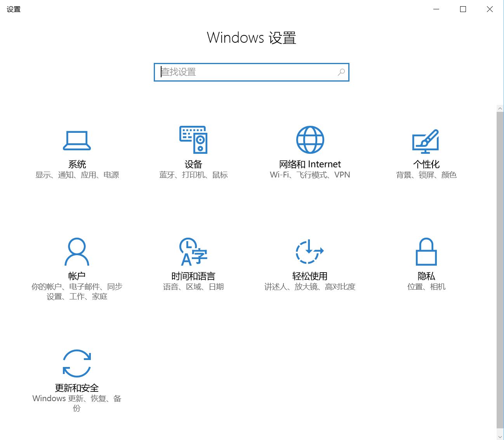Click the 讲述人、放大镜、高对比度 description
504x440 pixels.
click(310, 287)
